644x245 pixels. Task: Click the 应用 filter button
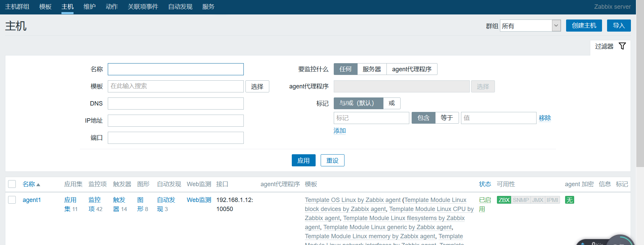(304, 160)
